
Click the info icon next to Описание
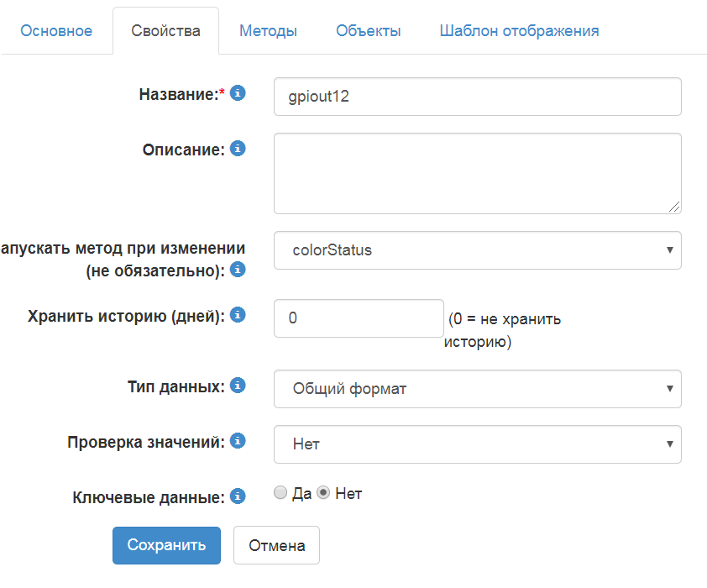coord(238,148)
